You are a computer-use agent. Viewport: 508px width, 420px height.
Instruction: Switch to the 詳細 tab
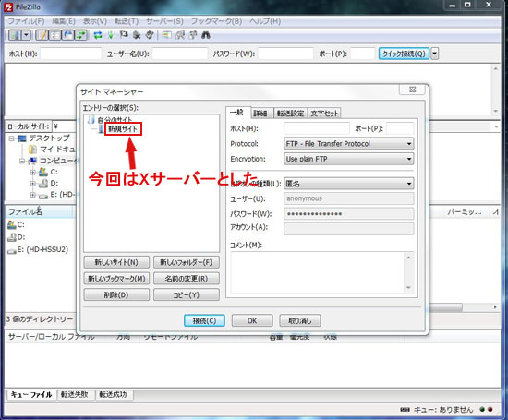click(x=260, y=113)
